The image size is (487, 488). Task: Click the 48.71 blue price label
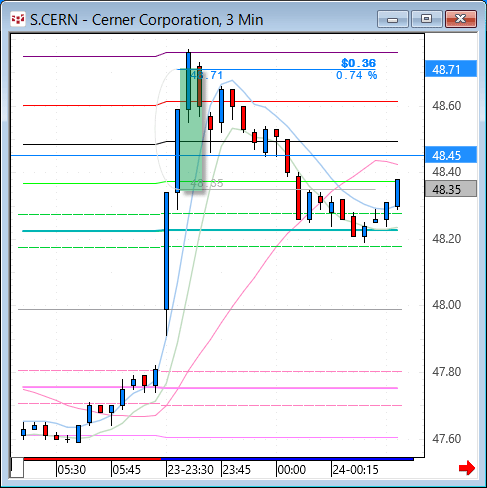tap(451, 69)
